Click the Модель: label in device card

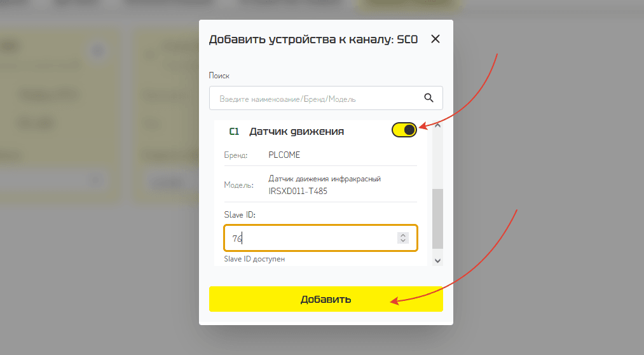pos(238,185)
